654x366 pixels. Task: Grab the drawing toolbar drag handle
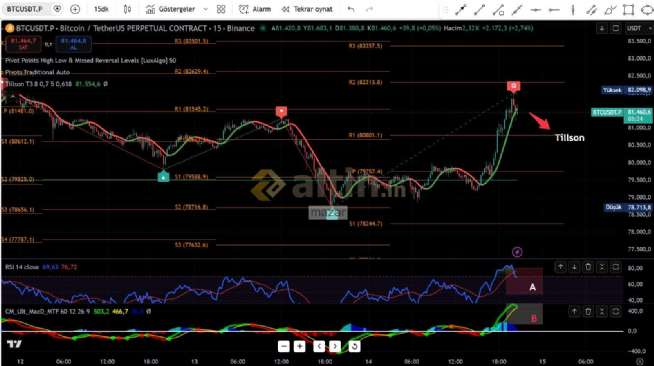[445, 10]
